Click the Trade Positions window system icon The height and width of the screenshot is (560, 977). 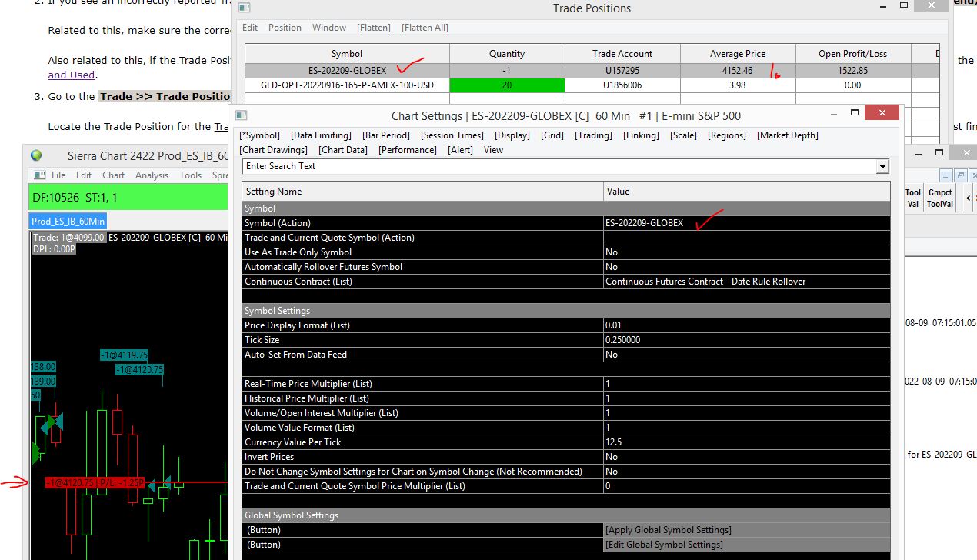click(x=244, y=8)
